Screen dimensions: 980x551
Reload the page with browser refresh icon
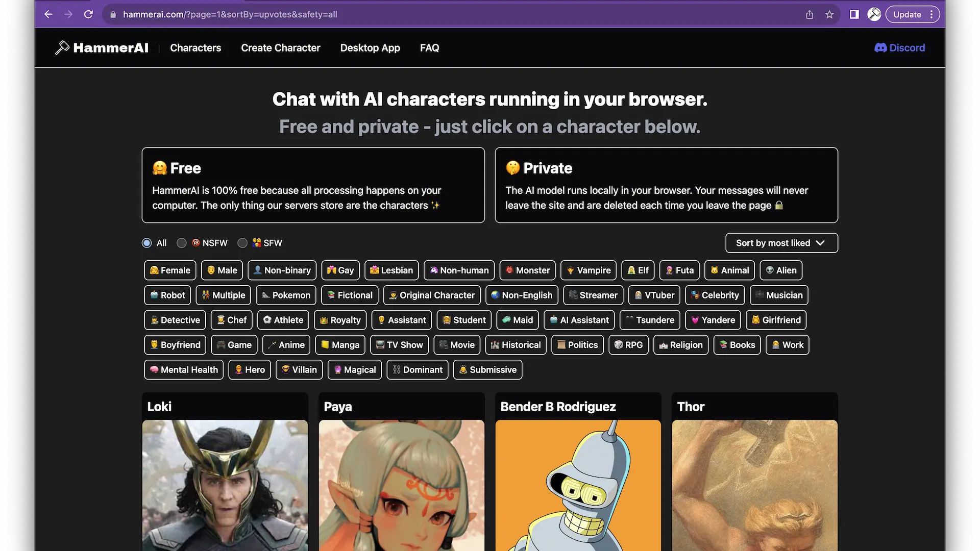(88, 14)
